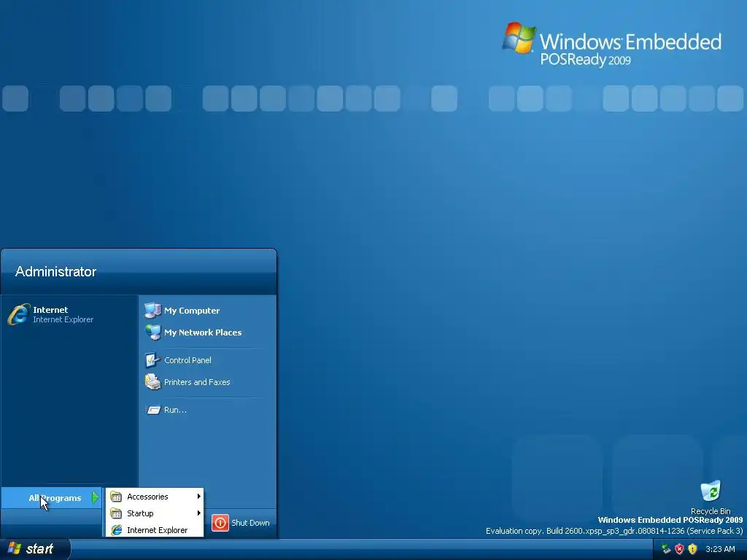Viewport: 747px width, 560px height.
Task: Click the Startup folder icon in submenu
Action: click(x=116, y=513)
